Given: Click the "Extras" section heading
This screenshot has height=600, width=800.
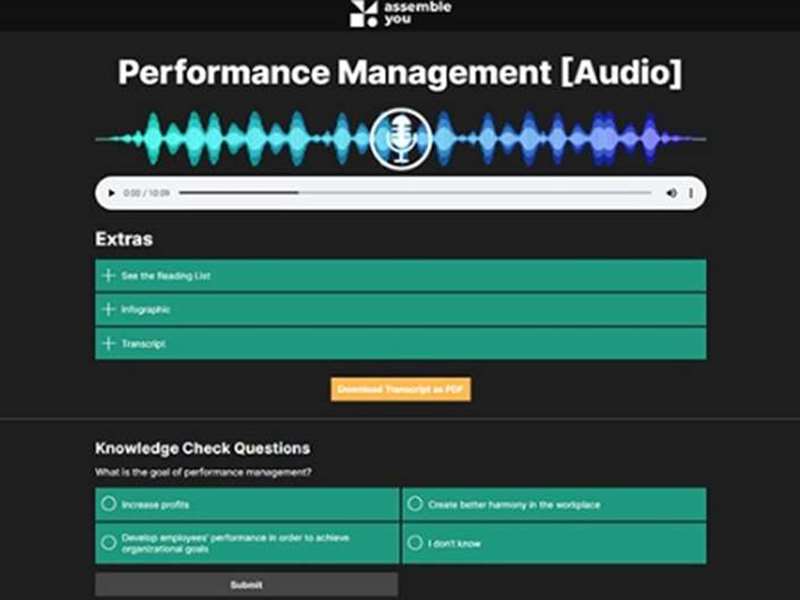Looking at the screenshot, I should click(x=124, y=240).
